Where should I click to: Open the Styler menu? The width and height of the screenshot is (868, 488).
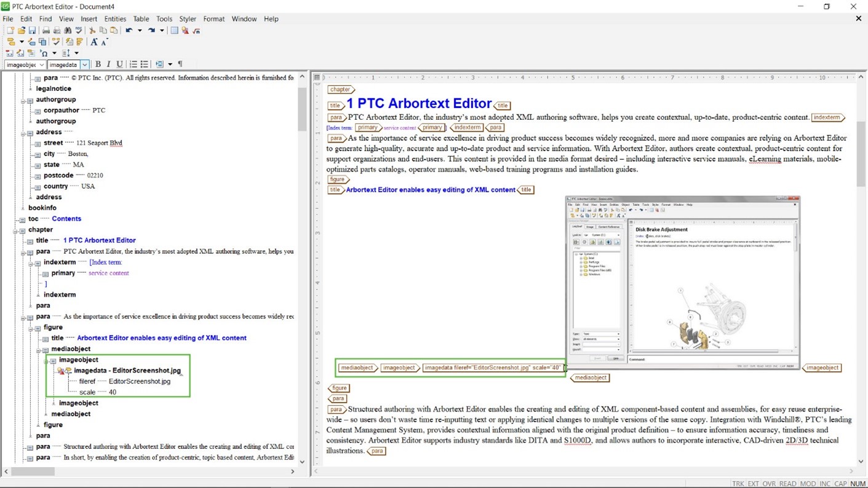pyautogui.click(x=188, y=19)
